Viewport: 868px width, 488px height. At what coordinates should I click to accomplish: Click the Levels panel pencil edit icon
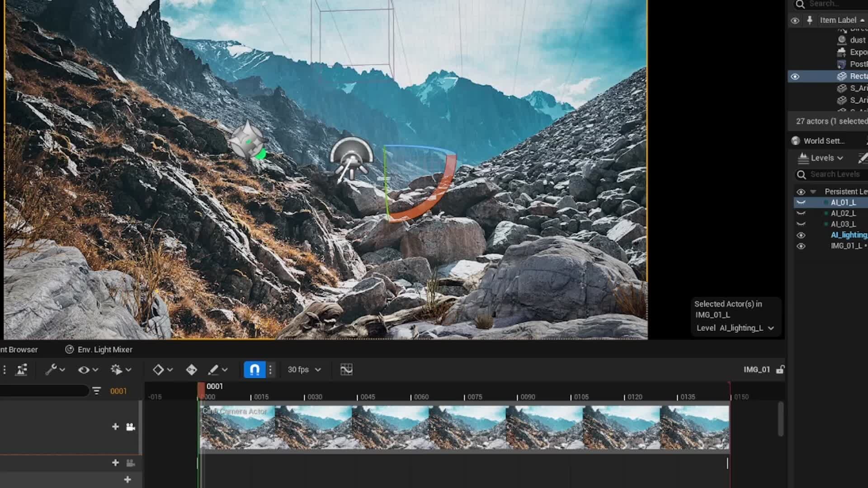point(862,158)
